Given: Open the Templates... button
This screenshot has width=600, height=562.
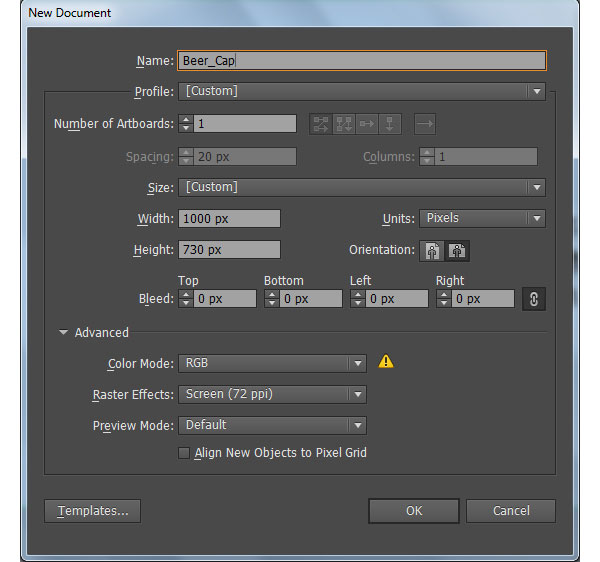Looking at the screenshot, I should (x=93, y=511).
